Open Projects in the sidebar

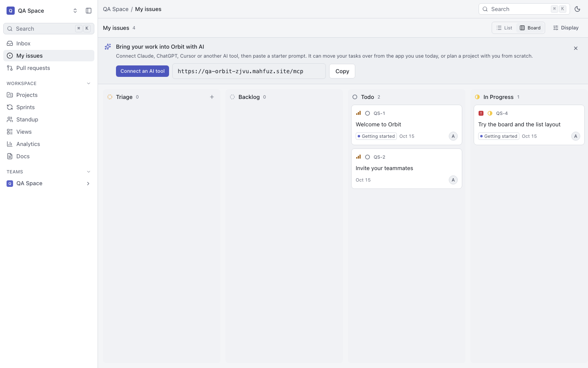coord(49,95)
